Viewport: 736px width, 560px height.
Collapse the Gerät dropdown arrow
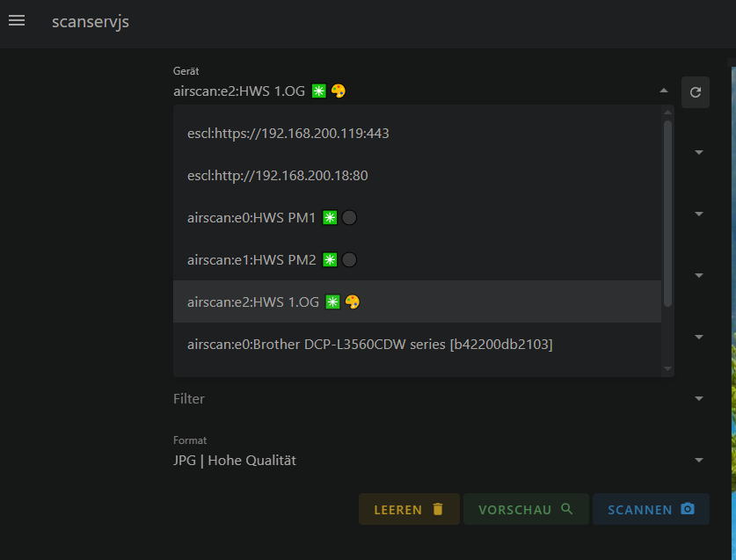coord(663,91)
